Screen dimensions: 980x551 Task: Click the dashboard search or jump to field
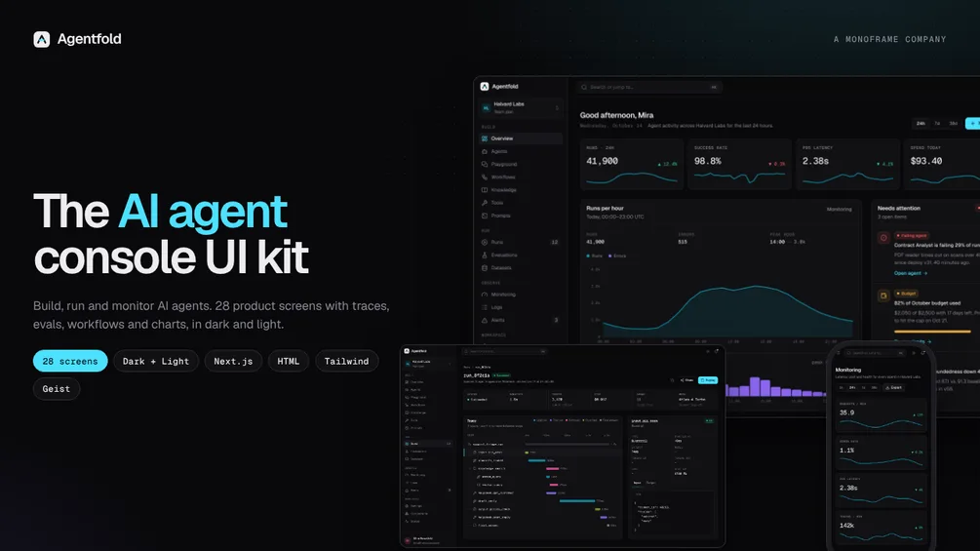click(650, 88)
